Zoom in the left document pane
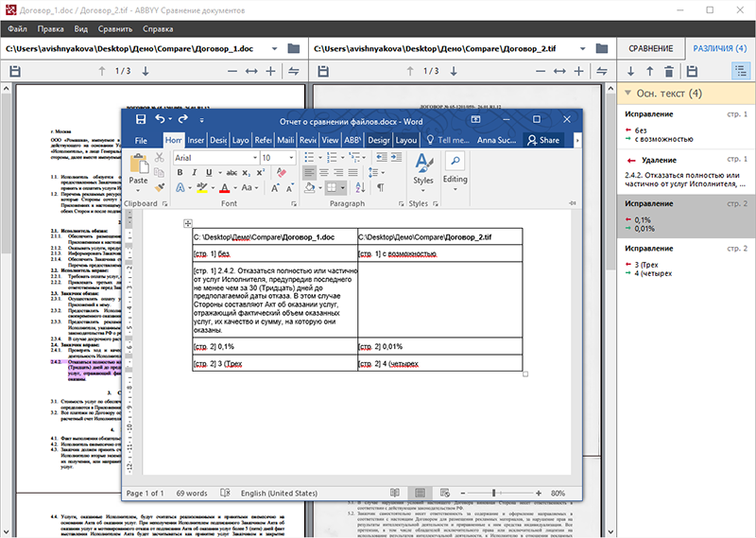756x538 pixels. (270, 72)
